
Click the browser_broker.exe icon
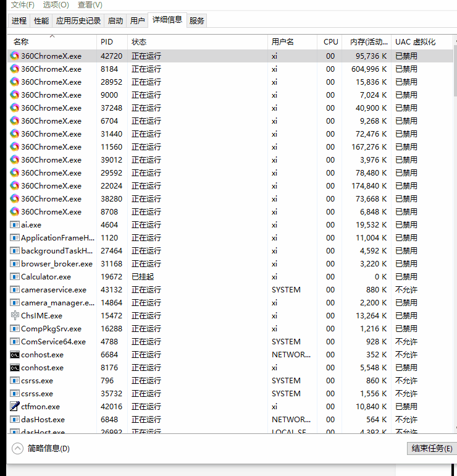(x=15, y=263)
